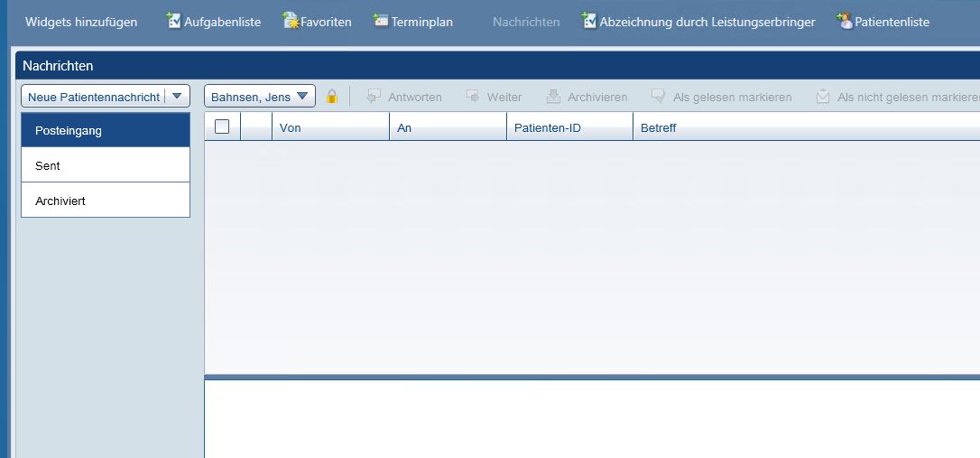
Task: Click inside the message preview pane
Action: pos(592,419)
